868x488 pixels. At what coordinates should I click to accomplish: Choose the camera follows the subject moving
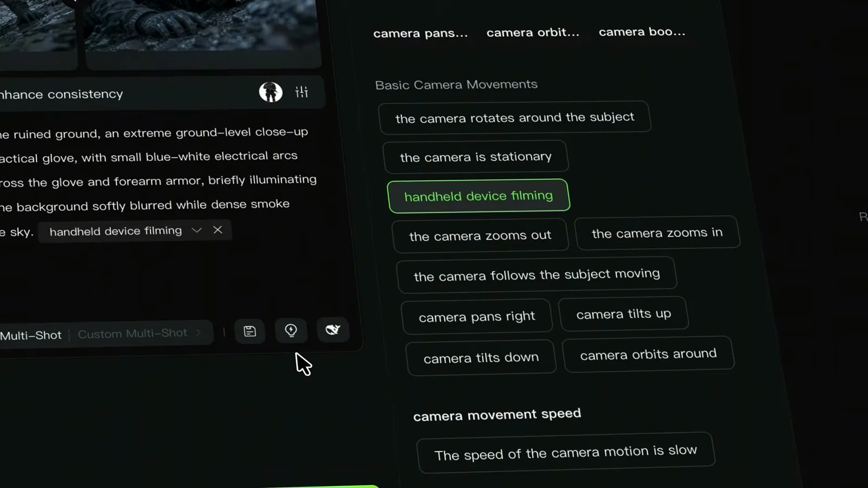(537, 275)
